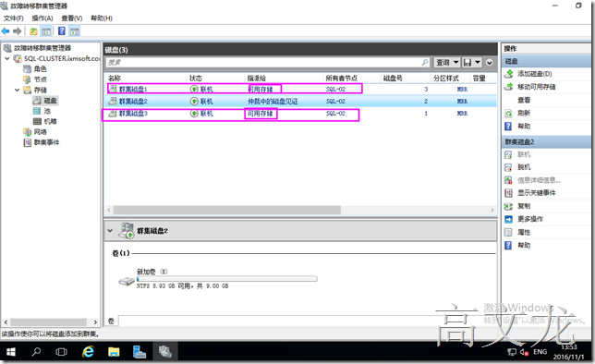Viewport: 595px width, 364px height.
Task: Click the 新加卷 (E) capacity usage bar
Action: [226, 279]
